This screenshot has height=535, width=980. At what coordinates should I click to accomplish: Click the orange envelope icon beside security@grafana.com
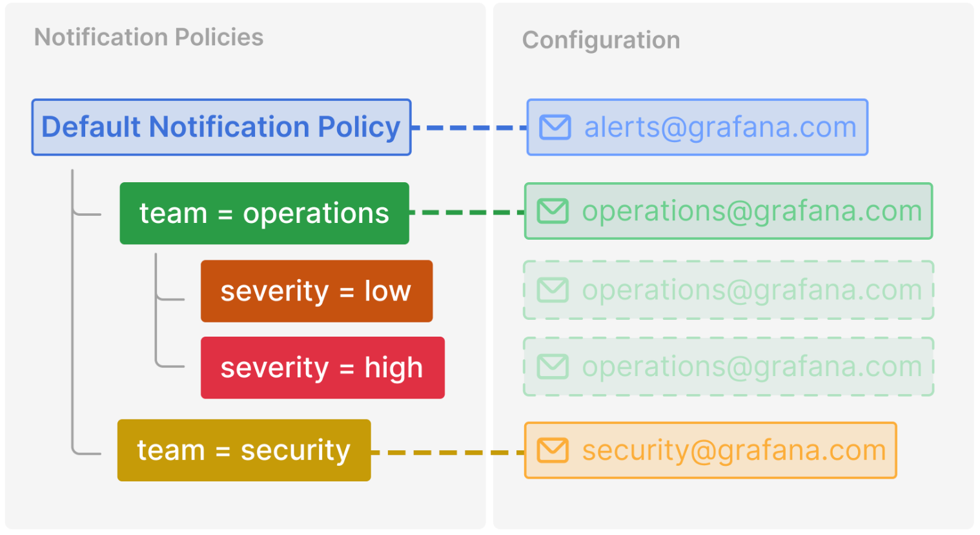(553, 450)
